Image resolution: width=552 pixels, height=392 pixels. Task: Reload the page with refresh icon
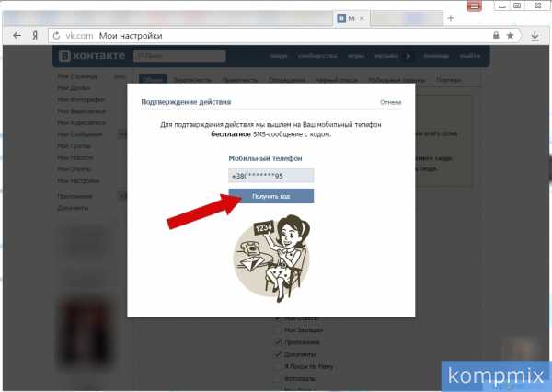pyautogui.click(x=56, y=36)
